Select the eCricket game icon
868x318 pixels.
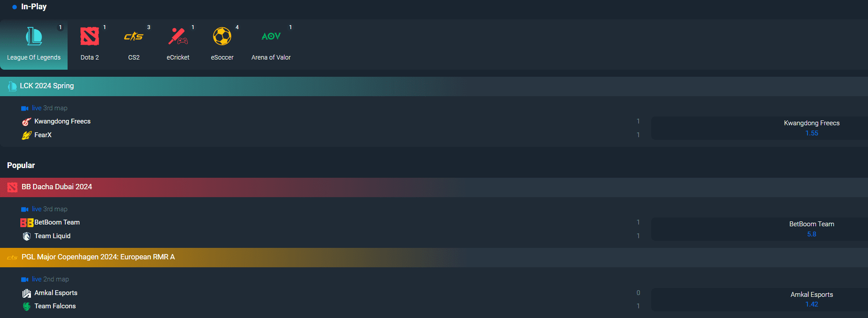pos(178,36)
